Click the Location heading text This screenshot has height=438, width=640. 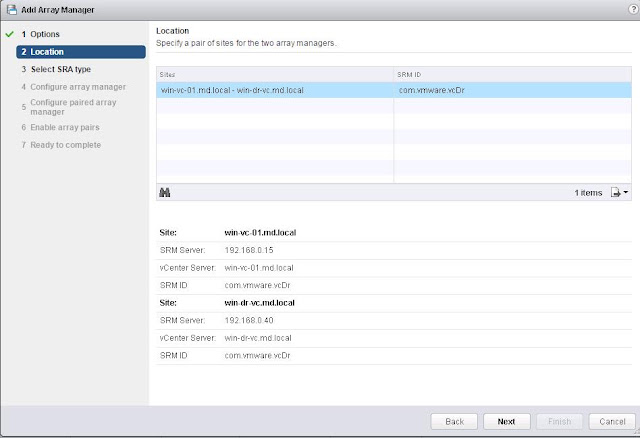click(172, 31)
